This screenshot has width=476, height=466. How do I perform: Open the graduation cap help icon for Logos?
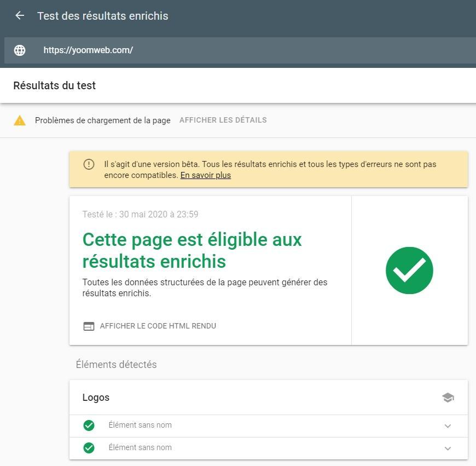pyautogui.click(x=448, y=398)
